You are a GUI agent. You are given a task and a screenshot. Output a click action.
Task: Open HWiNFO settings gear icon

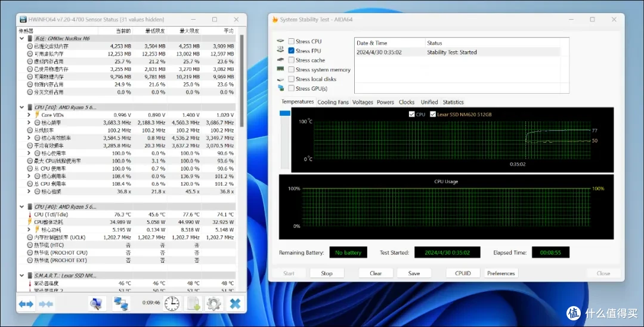point(214,304)
